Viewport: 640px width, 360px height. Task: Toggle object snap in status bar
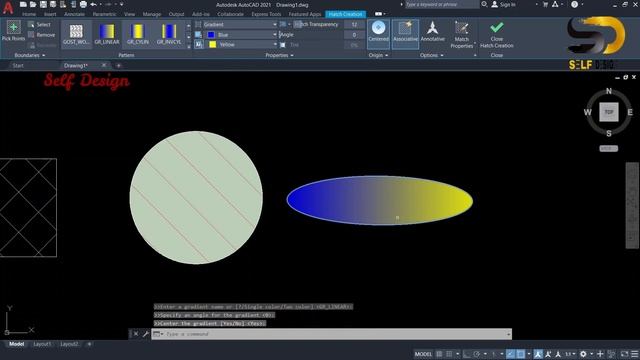click(520, 354)
